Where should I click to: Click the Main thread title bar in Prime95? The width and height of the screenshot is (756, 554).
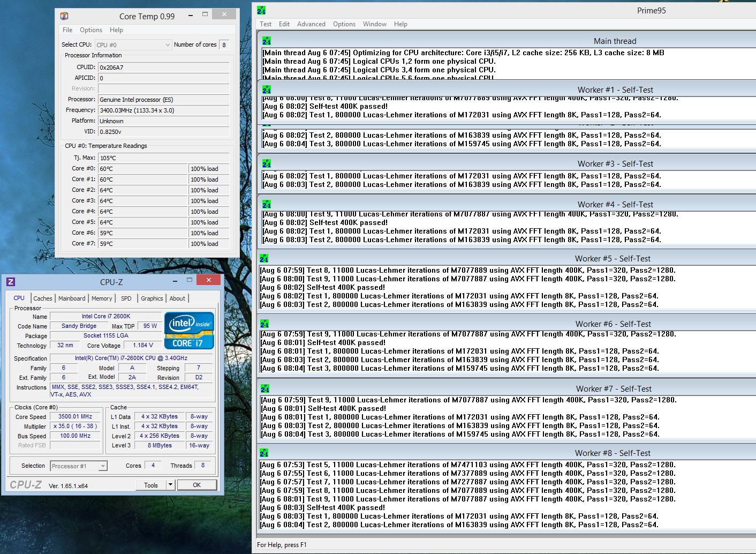tap(615, 41)
